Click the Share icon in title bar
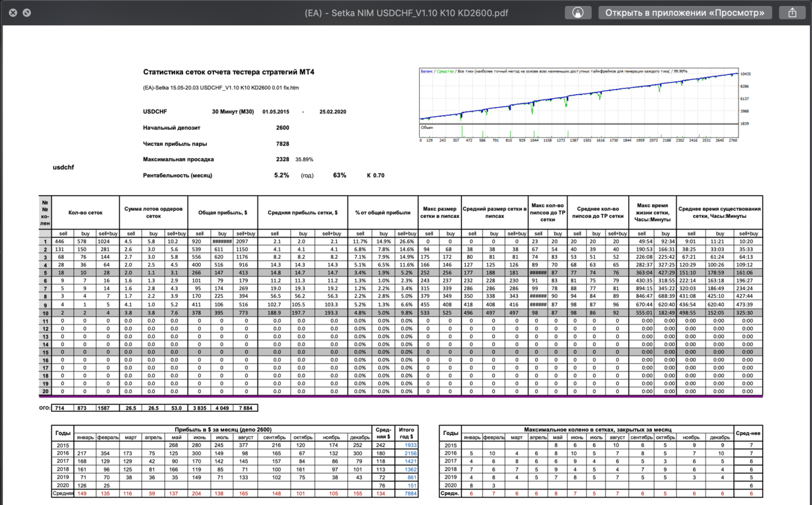This screenshot has height=505, width=812. (792, 13)
